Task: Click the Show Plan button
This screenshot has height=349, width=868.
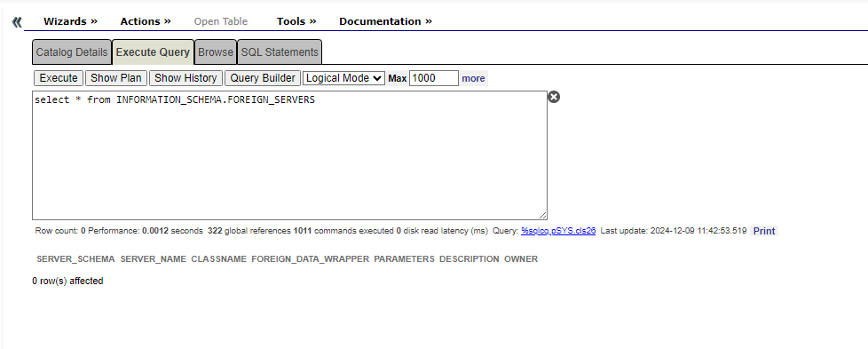Action: 116,78
